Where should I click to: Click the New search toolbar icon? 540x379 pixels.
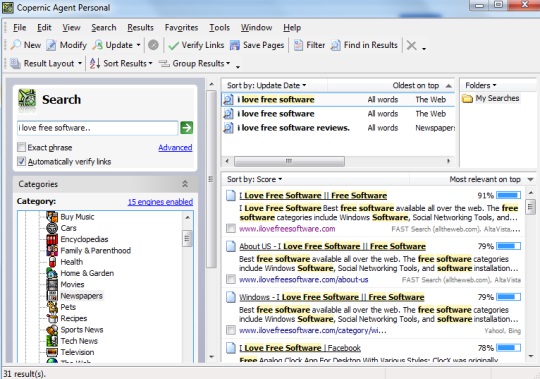(x=16, y=45)
